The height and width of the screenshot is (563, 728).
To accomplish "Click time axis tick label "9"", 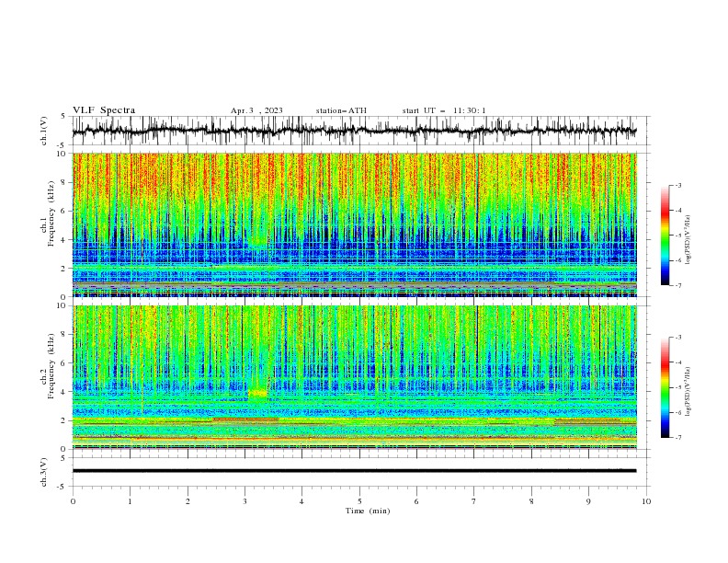I will coord(588,501).
